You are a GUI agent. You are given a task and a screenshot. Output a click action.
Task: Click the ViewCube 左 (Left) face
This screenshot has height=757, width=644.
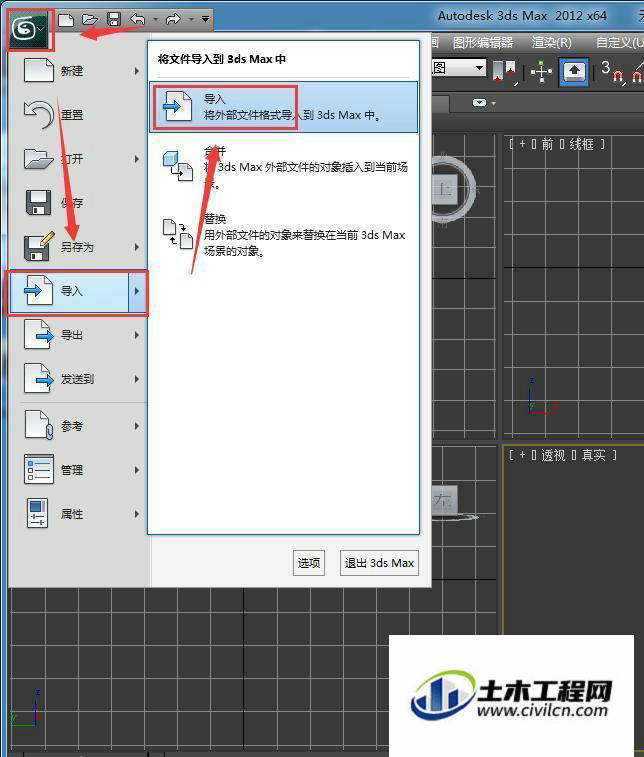pyautogui.click(x=443, y=499)
